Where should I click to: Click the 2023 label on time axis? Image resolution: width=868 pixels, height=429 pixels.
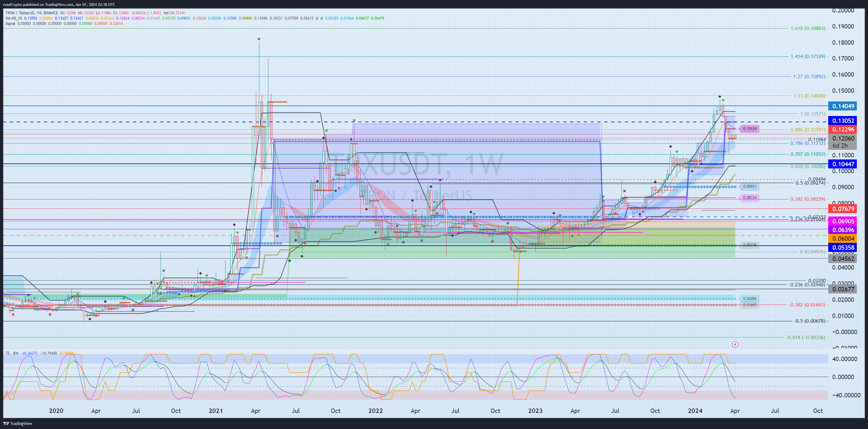pos(535,410)
